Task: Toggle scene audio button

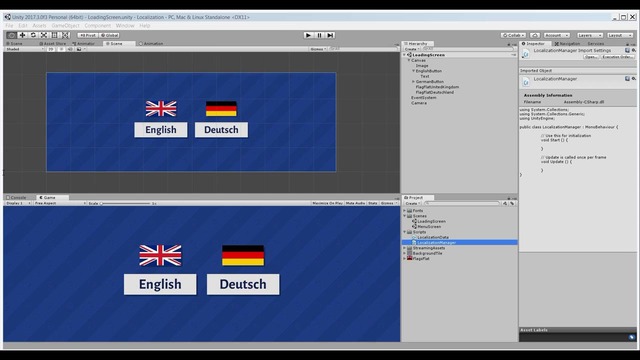Action: click(x=70, y=49)
